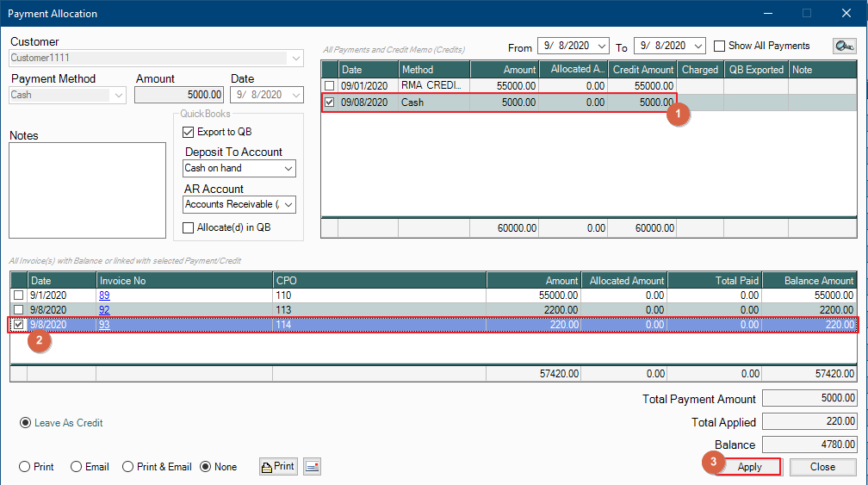Close the Payment Allocation window
Viewport: 868px width, 485px height.
846,14
